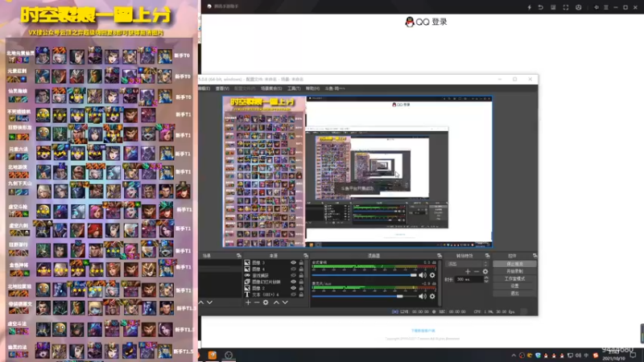
Task: Open 场景集合(S) menu in OBS
Action: click(271, 88)
